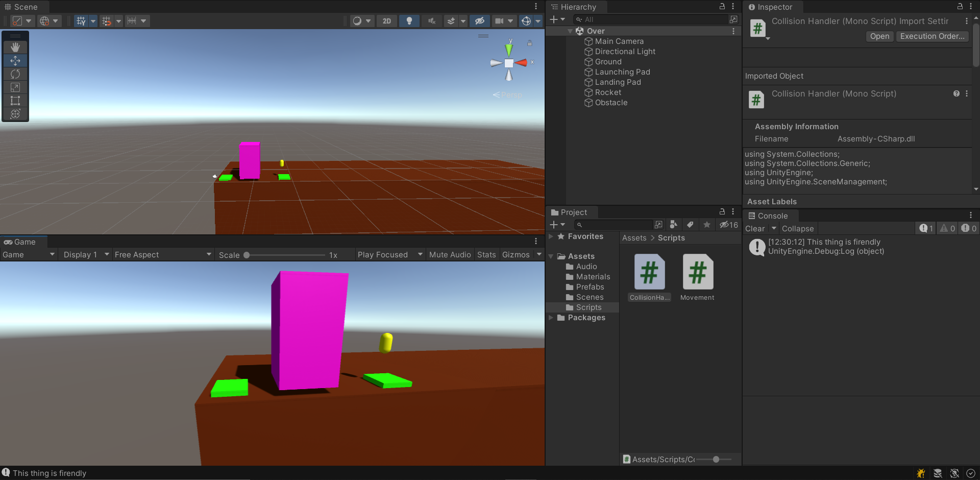Open shading draw mode dropdown
The image size is (980, 480).
click(362, 21)
